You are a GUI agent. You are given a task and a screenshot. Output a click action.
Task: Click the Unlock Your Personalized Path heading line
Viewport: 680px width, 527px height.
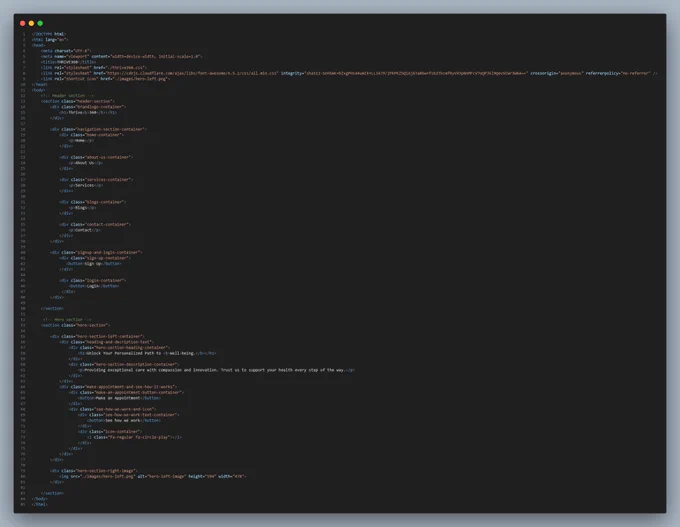click(147, 354)
